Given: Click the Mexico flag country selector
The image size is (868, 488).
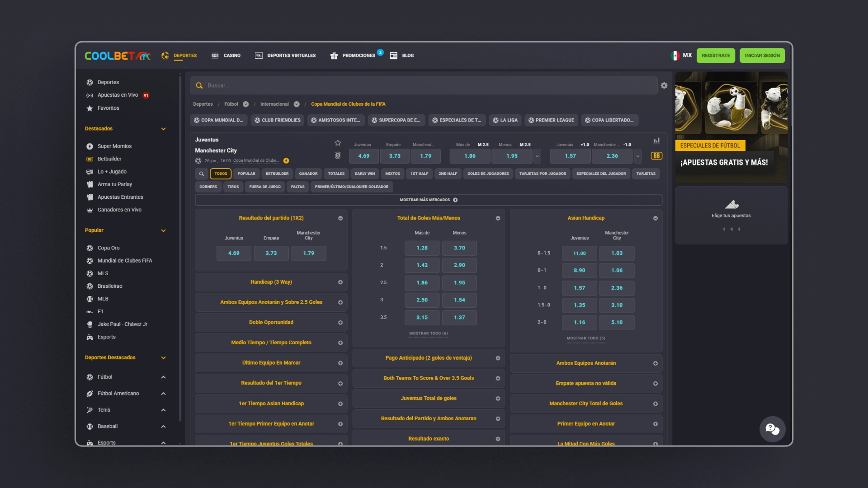Looking at the screenshot, I should point(675,56).
